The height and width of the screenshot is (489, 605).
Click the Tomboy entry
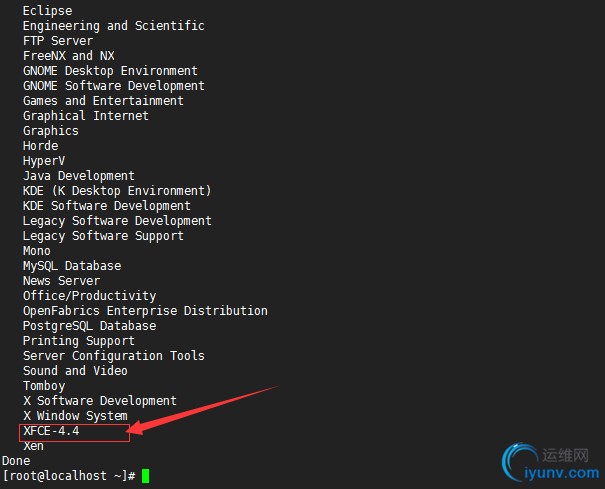pyautogui.click(x=44, y=386)
